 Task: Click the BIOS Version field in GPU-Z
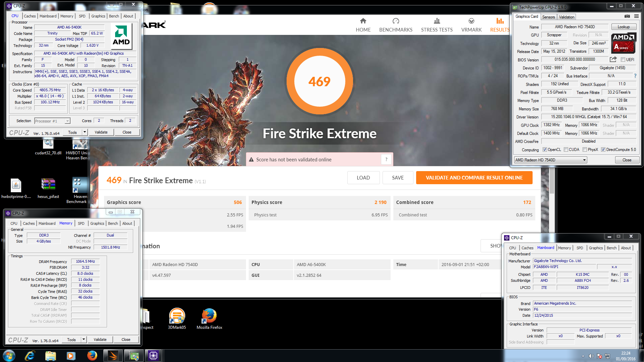tap(575, 59)
